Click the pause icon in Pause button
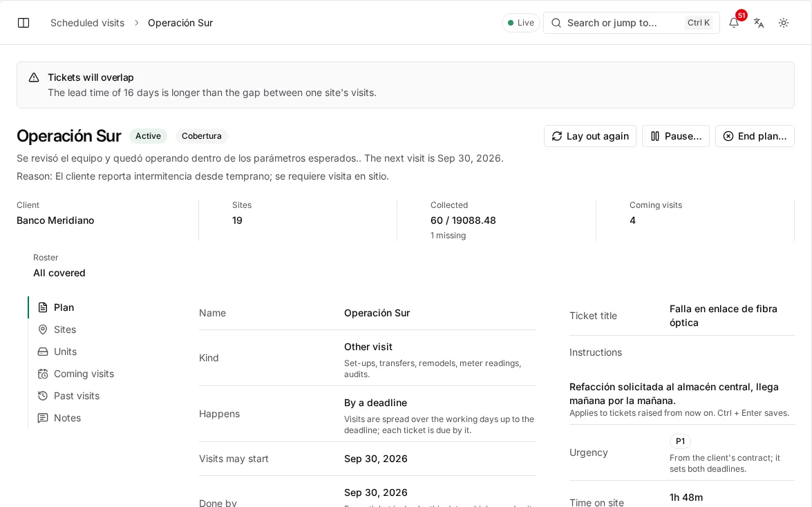The height and width of the screenshot is (507, 812). point(655,136)
